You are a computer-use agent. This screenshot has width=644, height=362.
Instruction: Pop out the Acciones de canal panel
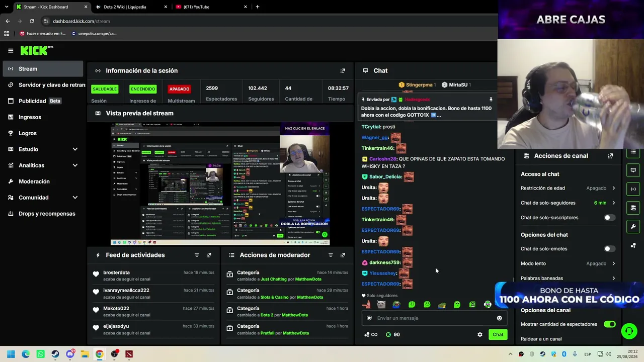(x=610, y=156)
